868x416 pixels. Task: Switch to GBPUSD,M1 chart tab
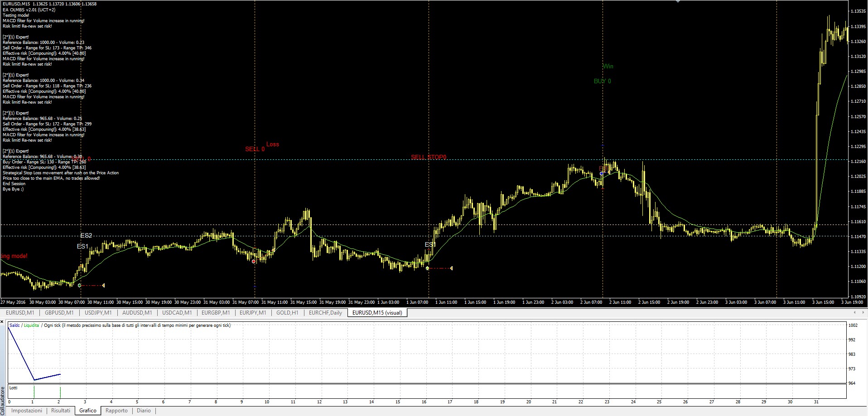click(x=59, y=312)
